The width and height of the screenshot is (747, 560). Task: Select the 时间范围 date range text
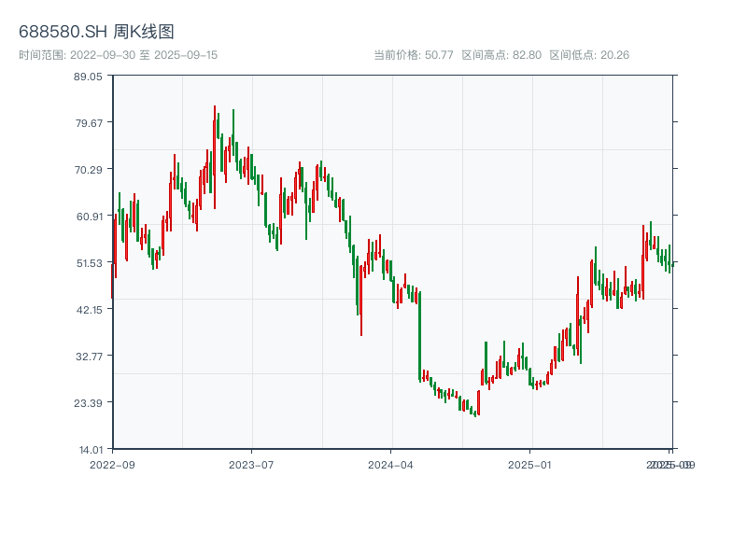118,55
